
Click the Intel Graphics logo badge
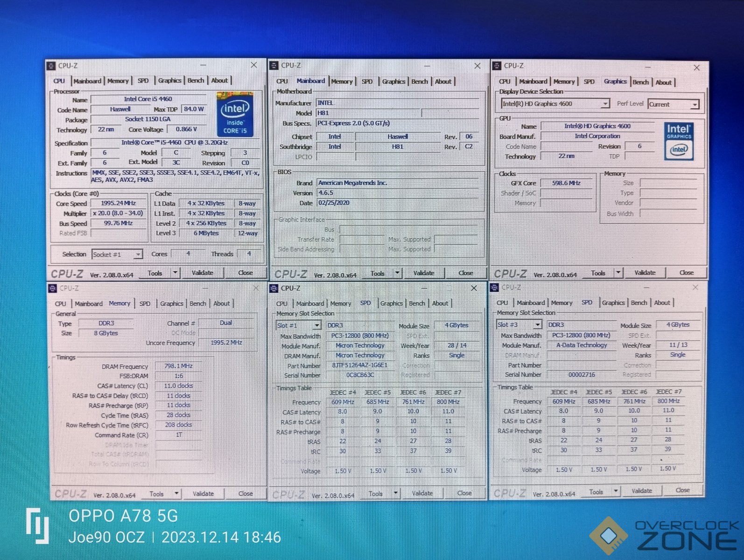[x=679, y=141]
